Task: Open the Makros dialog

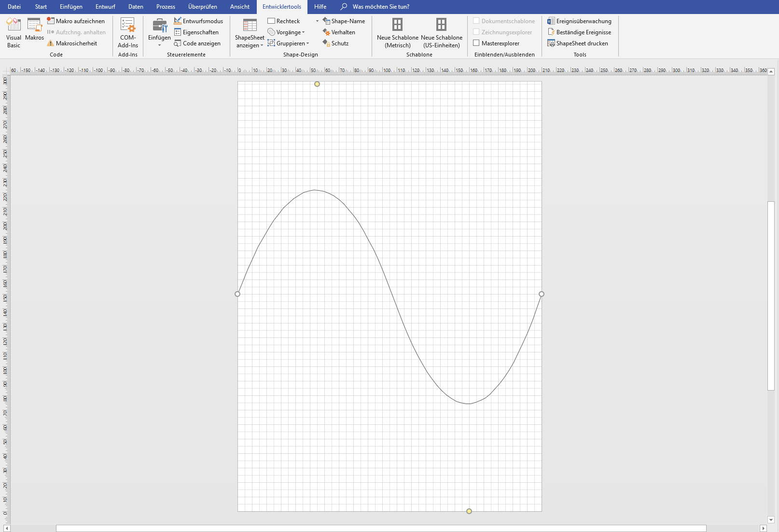Action: (x=35, y=29)
